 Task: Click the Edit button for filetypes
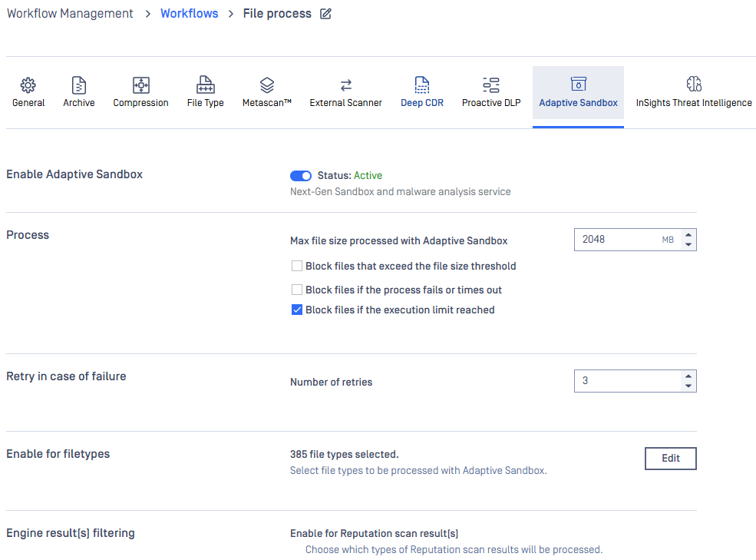671,458
